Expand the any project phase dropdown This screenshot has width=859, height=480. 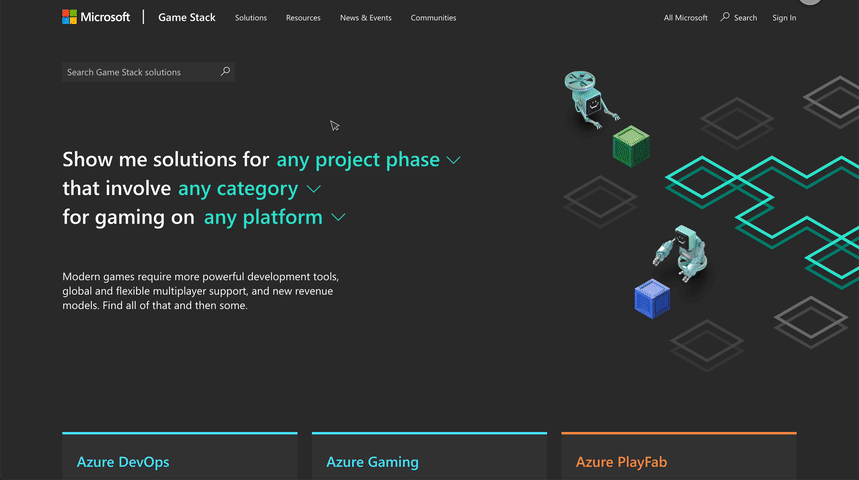click(368, 159)
